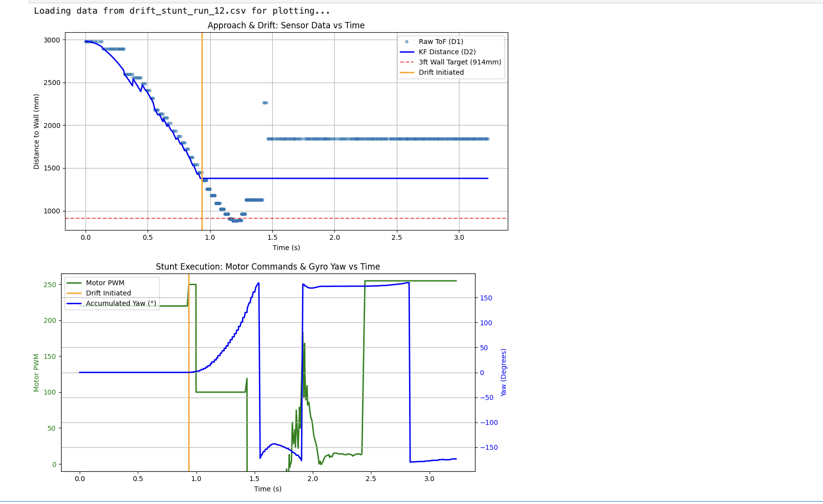Click the '-150' tick on the Yaw axis
Screen dimensions: 823x504
pos(489,447)
